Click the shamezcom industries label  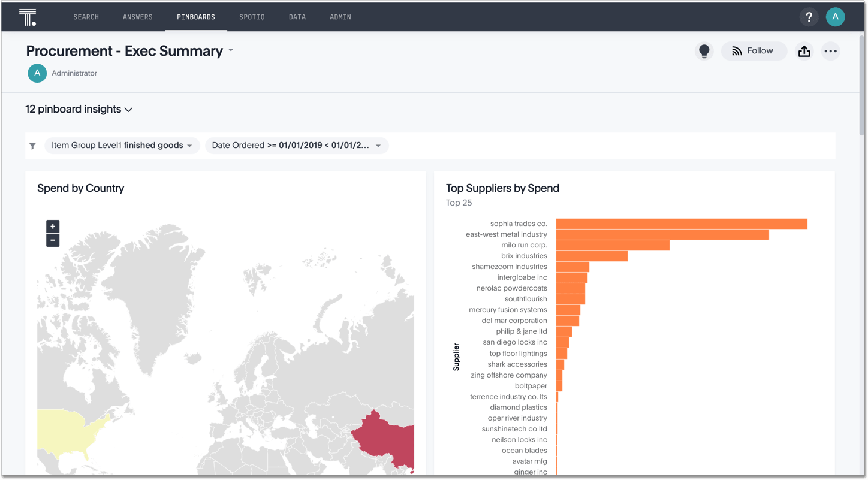(x=510, y=267)
